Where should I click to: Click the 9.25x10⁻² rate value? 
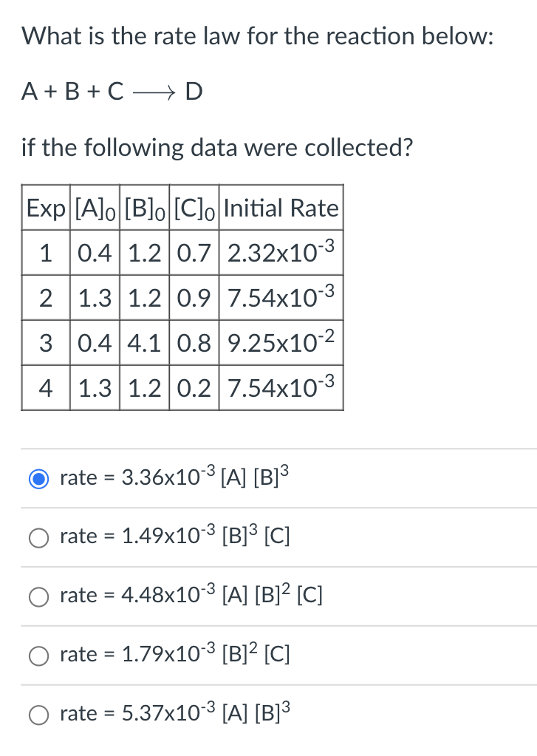[281, 343]
